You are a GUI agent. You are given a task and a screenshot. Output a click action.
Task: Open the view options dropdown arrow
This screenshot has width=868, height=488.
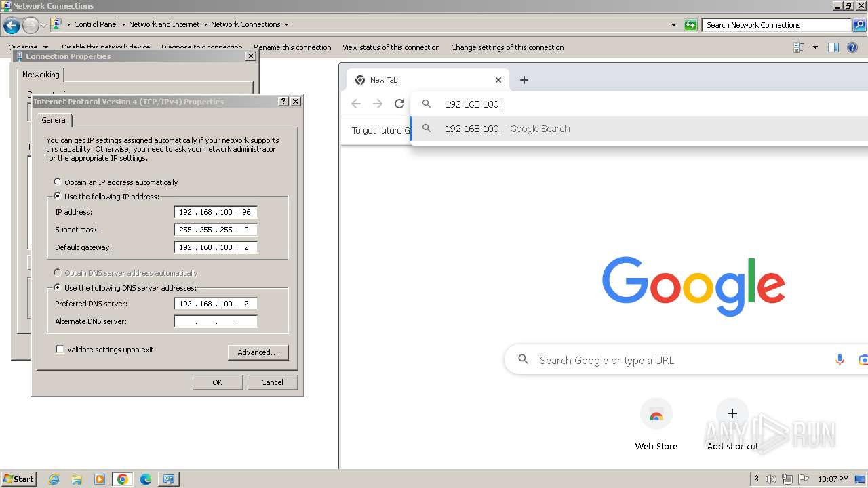[x=815, y=47]
